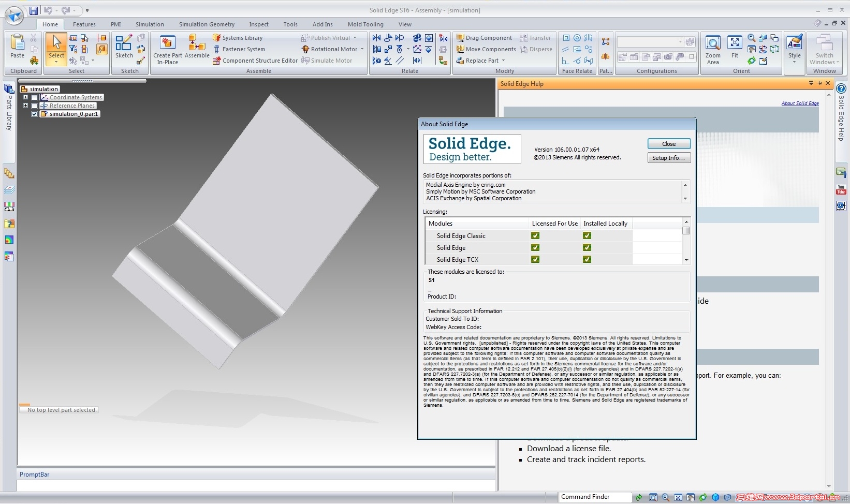Click Replace Part command

point(478,61)
